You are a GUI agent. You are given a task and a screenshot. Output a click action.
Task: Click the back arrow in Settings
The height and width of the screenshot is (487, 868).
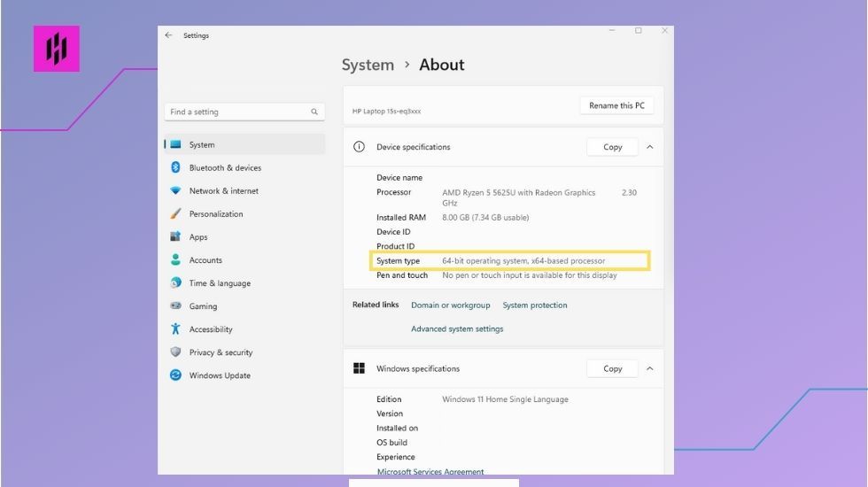click(168, 35)
